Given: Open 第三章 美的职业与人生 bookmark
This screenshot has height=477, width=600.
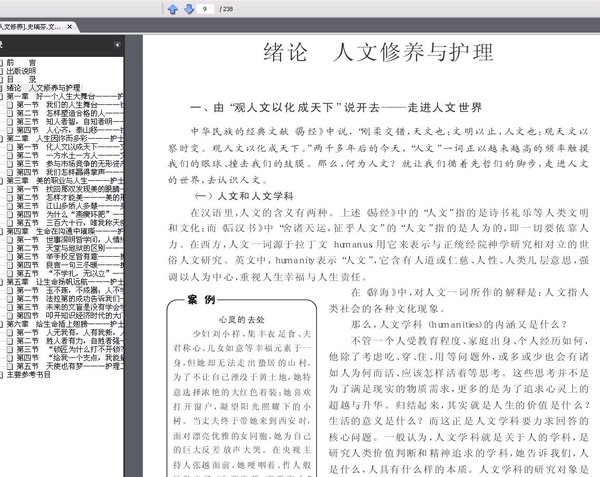Looking at the screenshot, I should (x=65, y=181).
